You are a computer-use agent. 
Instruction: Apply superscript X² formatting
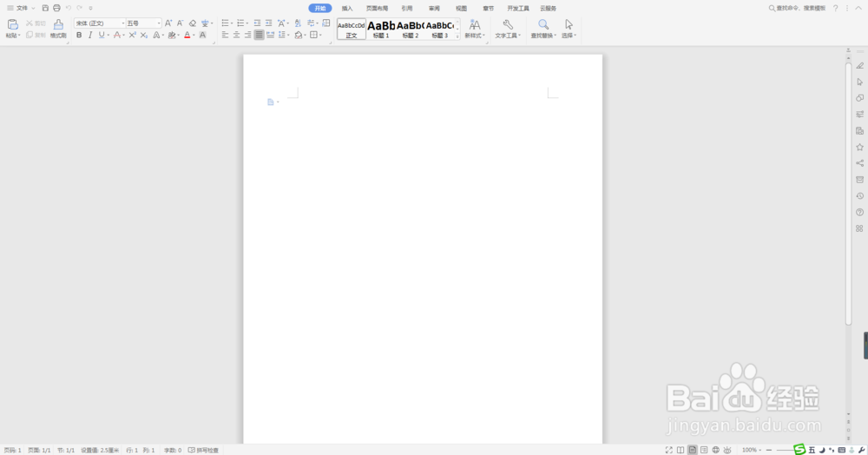click(x=132, y=35)
